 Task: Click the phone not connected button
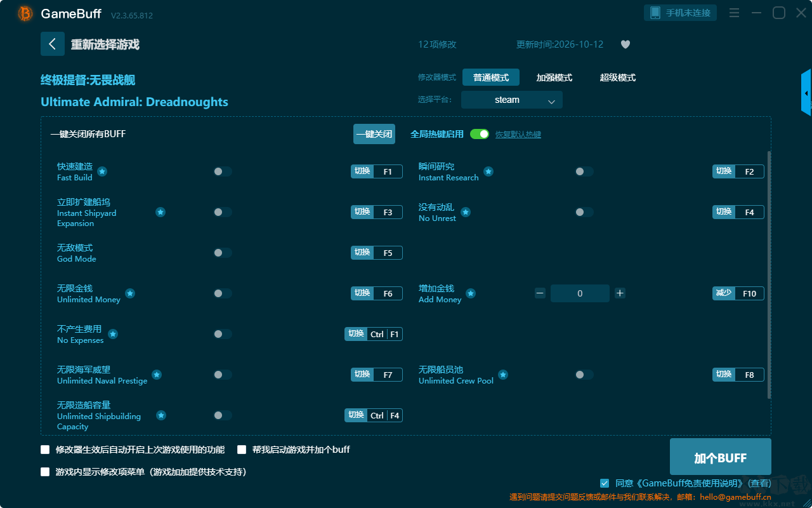pyautogui.click(x=681, y=13)
